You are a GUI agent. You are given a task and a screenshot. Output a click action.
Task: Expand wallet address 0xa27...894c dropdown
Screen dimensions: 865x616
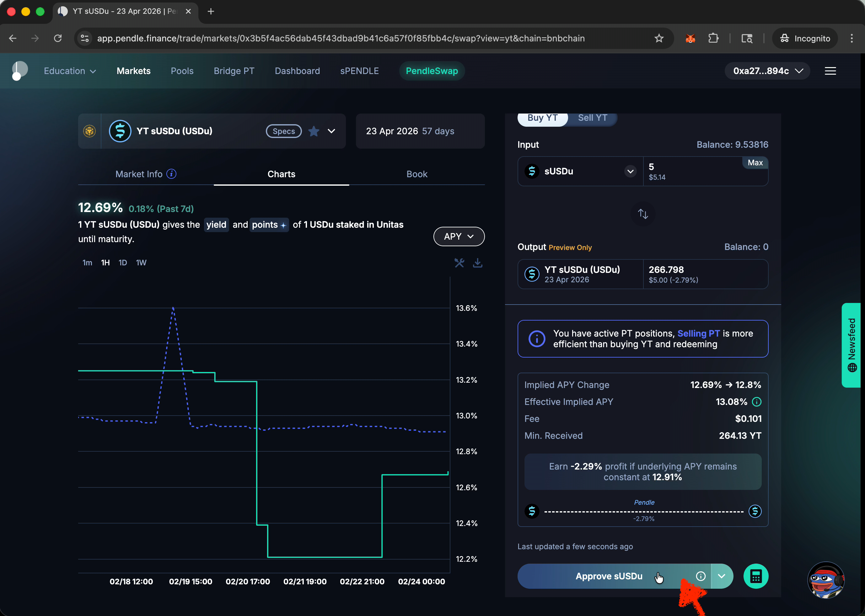[x=767, y=71]
